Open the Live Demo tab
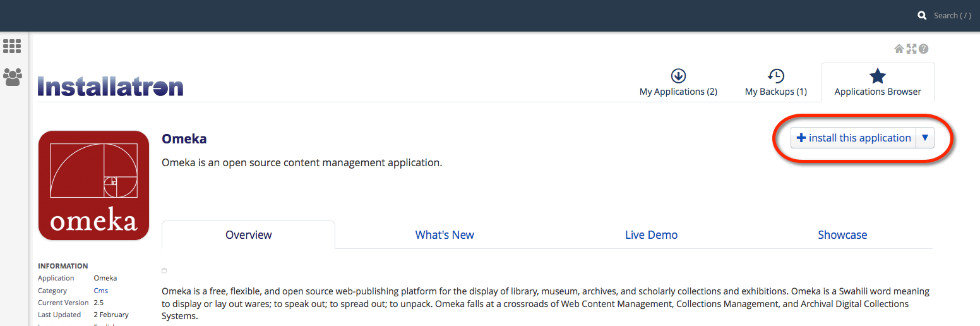The width and height of the screenshot is (980, 326). (x=651, y=234)
